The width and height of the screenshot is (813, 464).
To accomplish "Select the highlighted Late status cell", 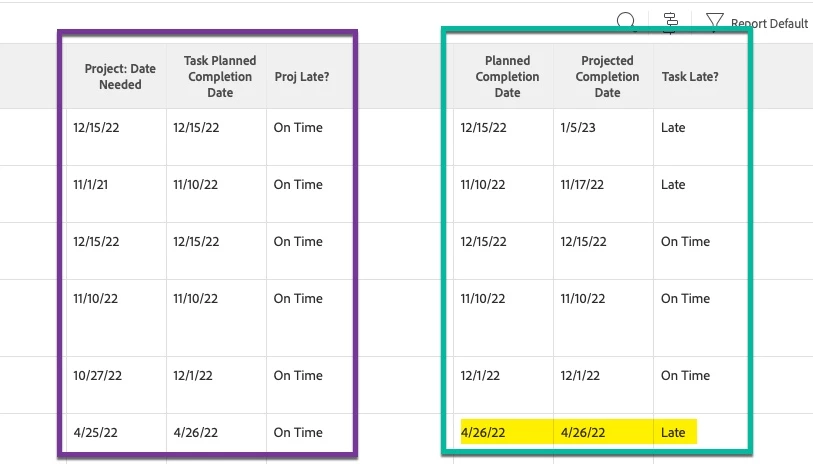I will tap(673, 432).
